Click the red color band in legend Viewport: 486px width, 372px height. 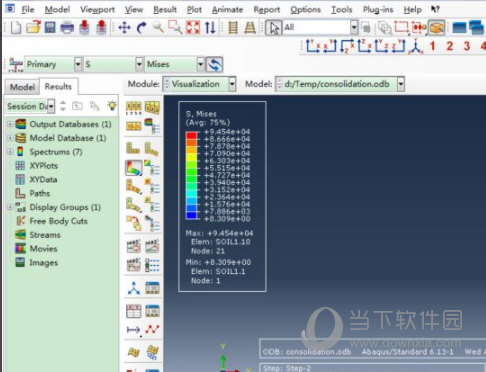pyautogui.click(x=191, y=135)
